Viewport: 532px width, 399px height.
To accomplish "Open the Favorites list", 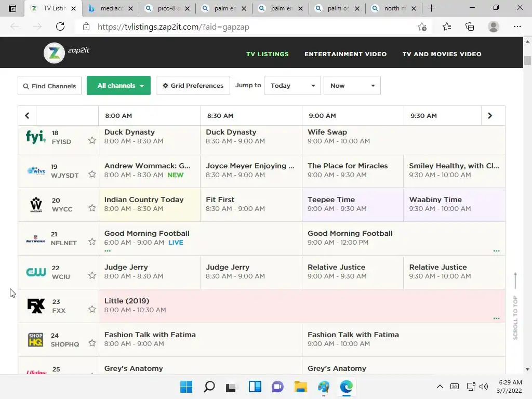I will [446, 27].
